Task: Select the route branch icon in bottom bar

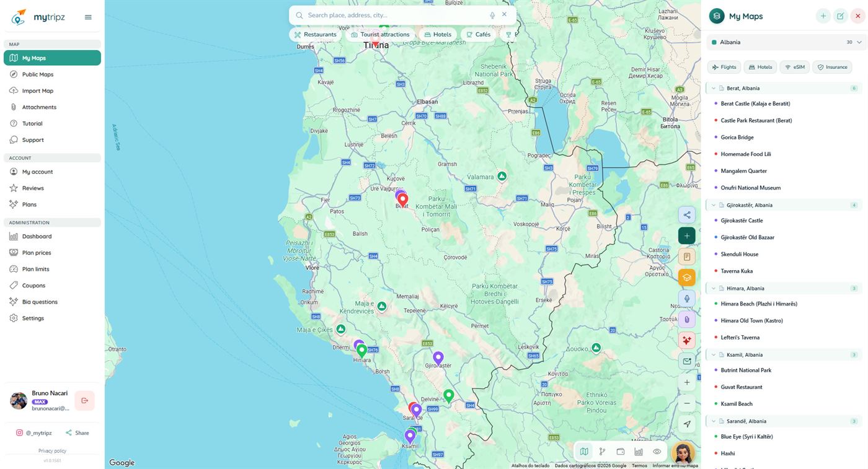Action: coord(602,452)
